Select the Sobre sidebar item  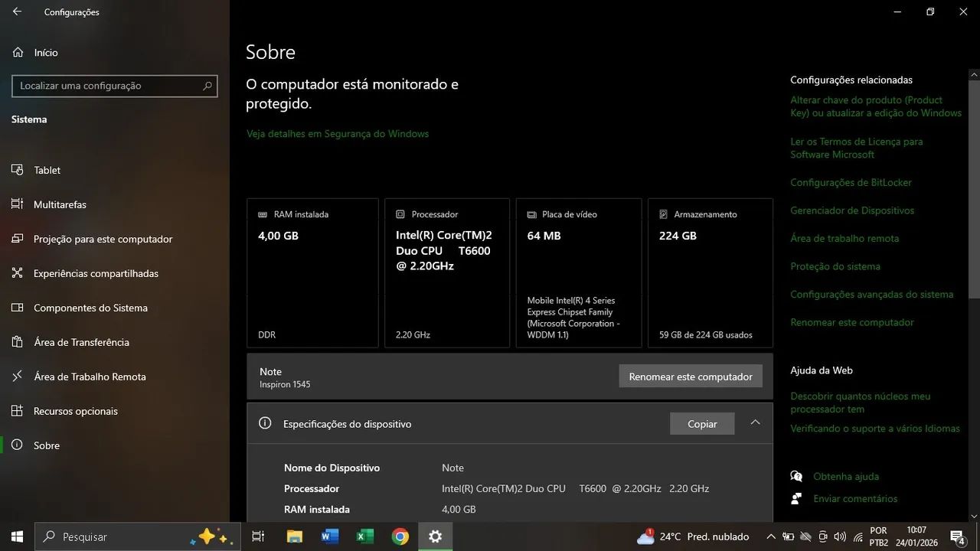click(x=46, y=445)
